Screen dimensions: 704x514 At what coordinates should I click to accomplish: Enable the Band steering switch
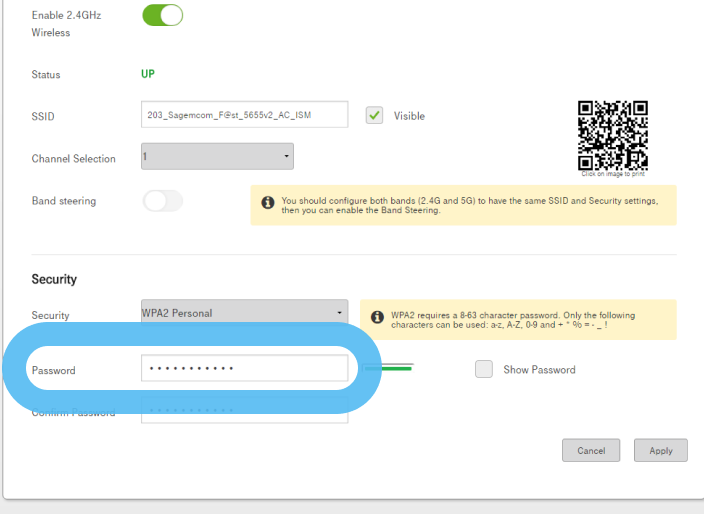pos(163,201)
